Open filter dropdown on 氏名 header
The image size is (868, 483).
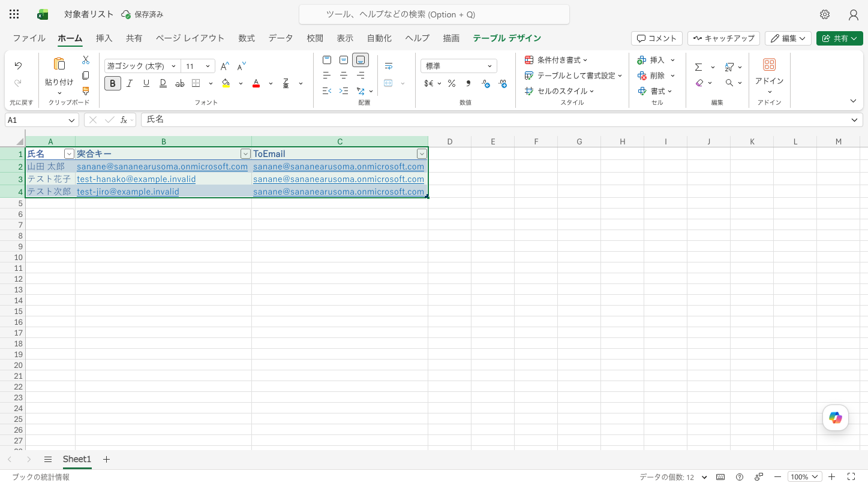click(x=69, y=154)
